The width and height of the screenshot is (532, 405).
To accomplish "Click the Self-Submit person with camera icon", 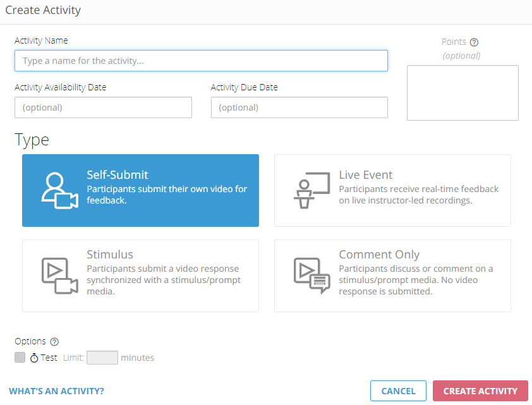I will pyautogui.click(x=60, y=191).
